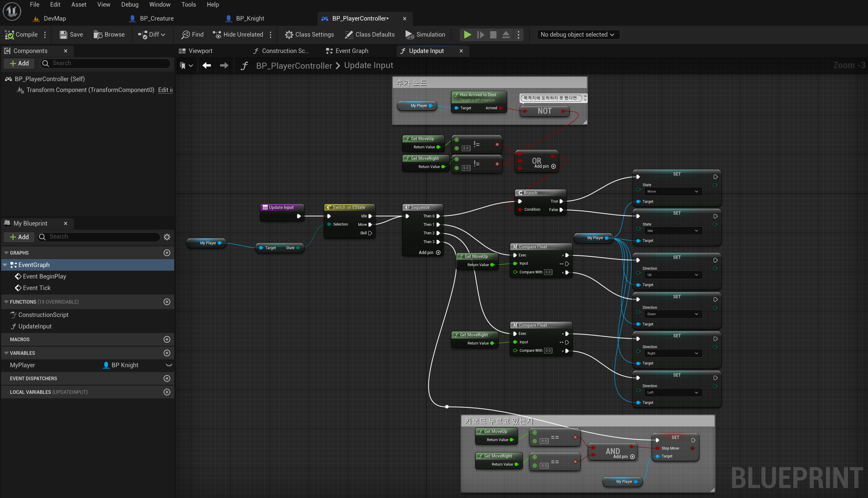Collapse the GRAPHS section
This screenshot has height=498, width=868.
(6, 253)
